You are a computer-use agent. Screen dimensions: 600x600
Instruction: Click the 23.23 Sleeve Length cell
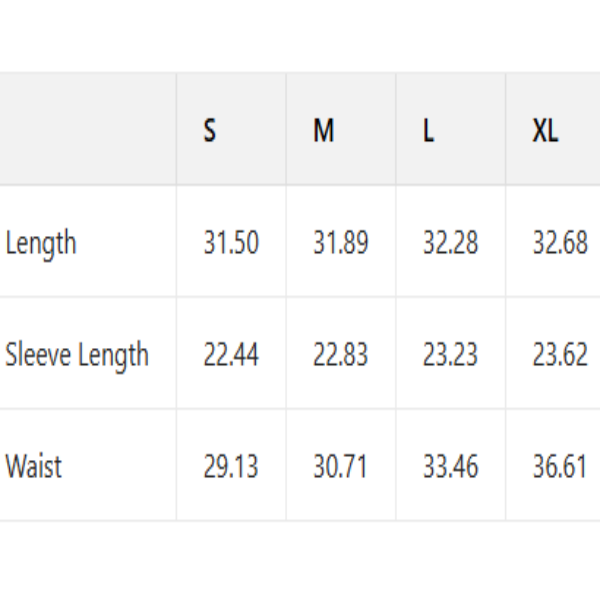[450, 355]
